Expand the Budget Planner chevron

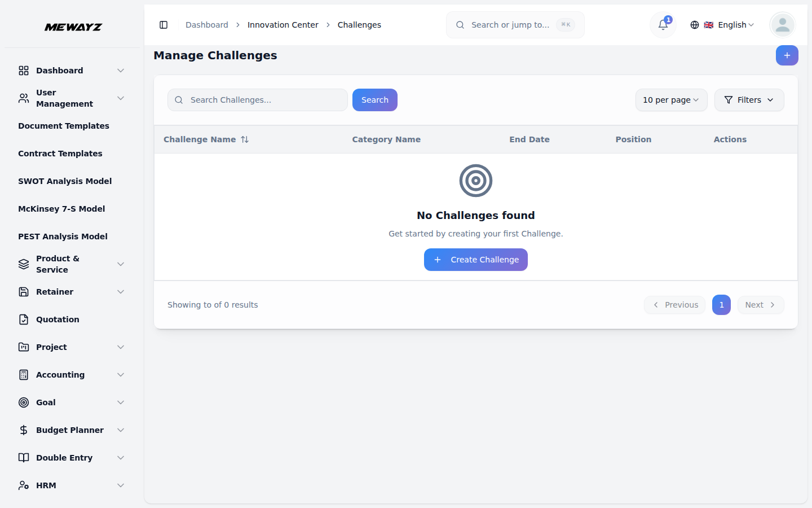(x=121, y=430)
